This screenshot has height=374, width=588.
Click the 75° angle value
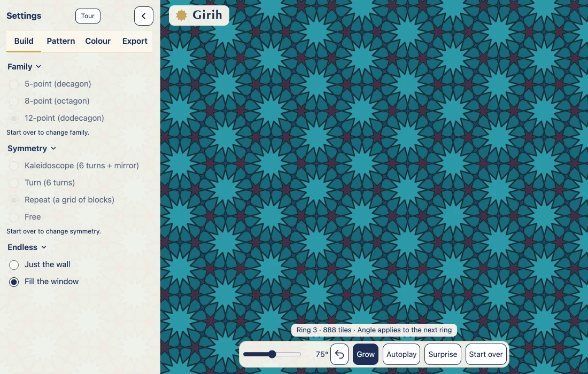pyautogui.click(x=322, y=354)
